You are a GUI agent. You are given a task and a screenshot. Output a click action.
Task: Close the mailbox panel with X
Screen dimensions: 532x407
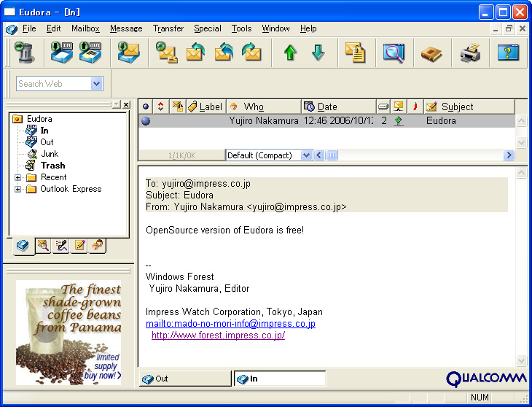[x=126, y=104]
